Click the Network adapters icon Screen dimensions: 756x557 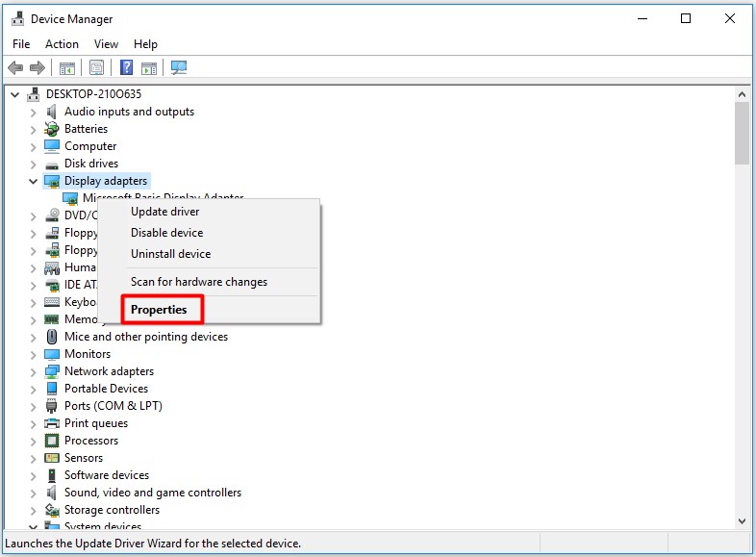tap(52, 371)
